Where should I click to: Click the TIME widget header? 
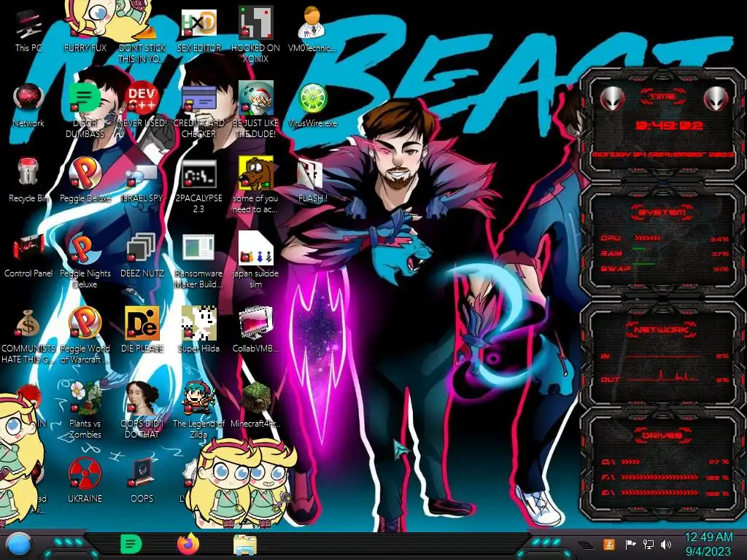pos(662,97)
